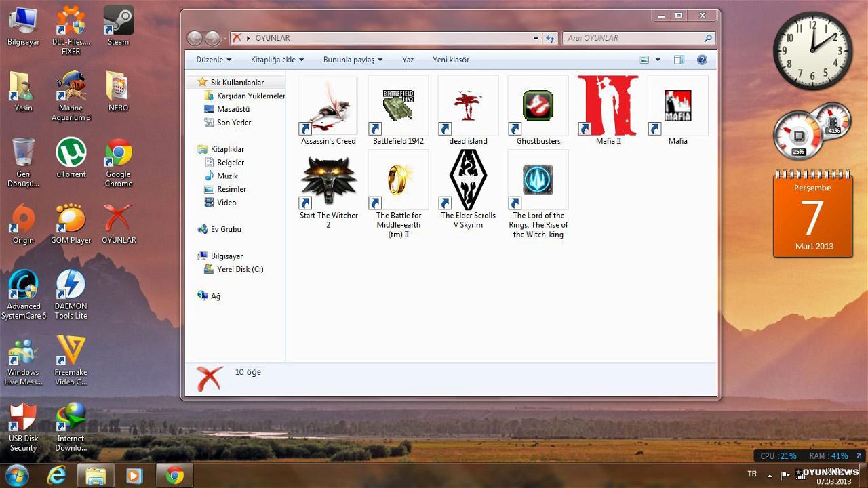Select the GOM Player desktop icon
868x488 pixels.
(71, 224)
